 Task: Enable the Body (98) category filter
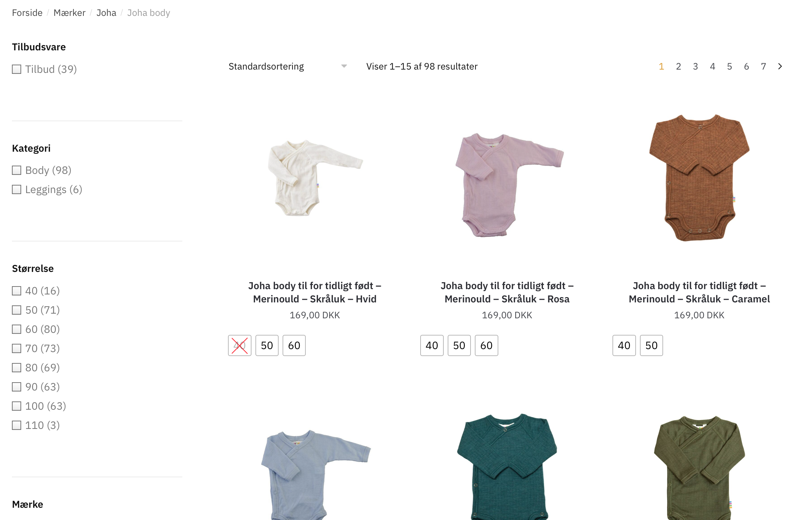(17, 171)
